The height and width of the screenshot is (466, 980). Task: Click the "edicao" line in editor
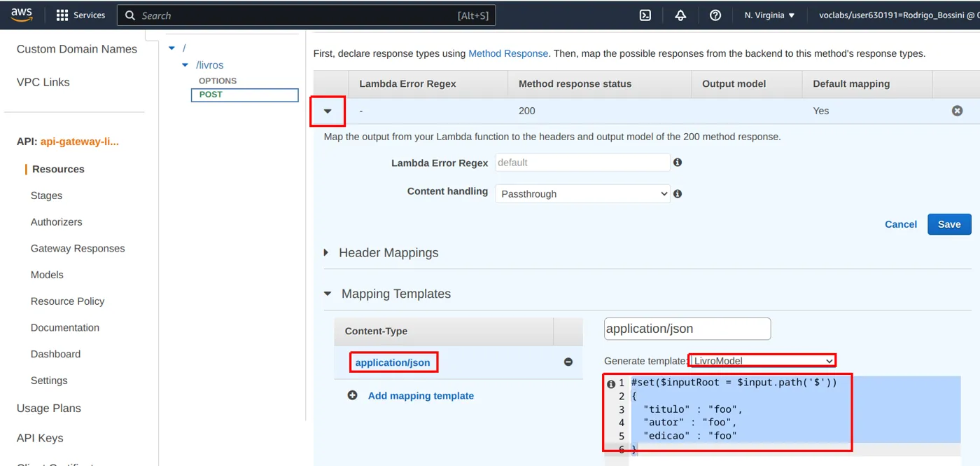pyautogui.click(x=689, y=436)
